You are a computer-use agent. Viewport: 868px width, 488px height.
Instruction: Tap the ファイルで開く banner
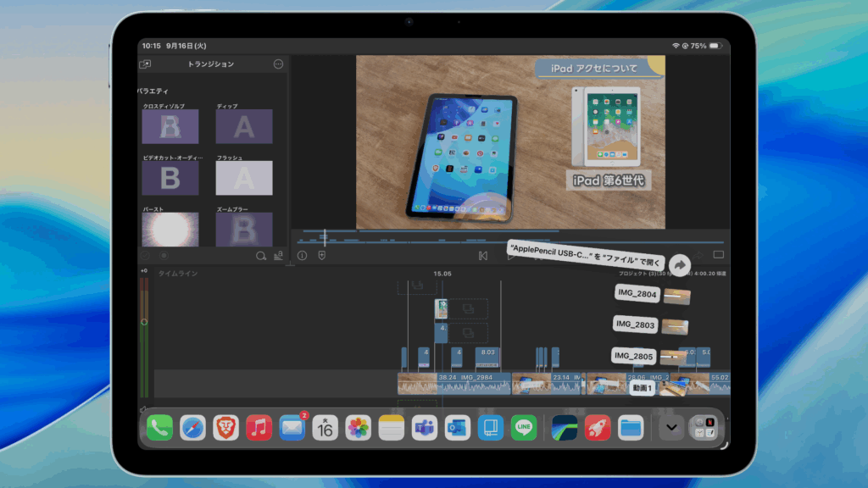coord(586,254)
